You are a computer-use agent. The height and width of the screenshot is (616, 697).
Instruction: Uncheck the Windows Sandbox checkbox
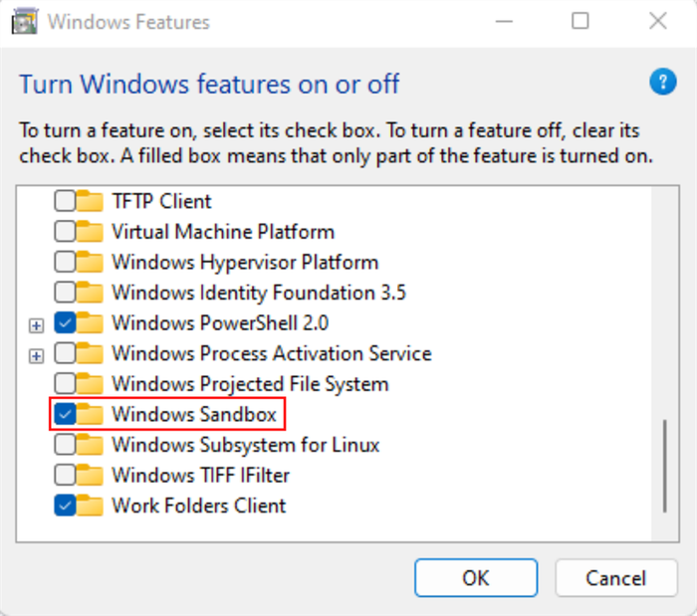click(65, 414)
